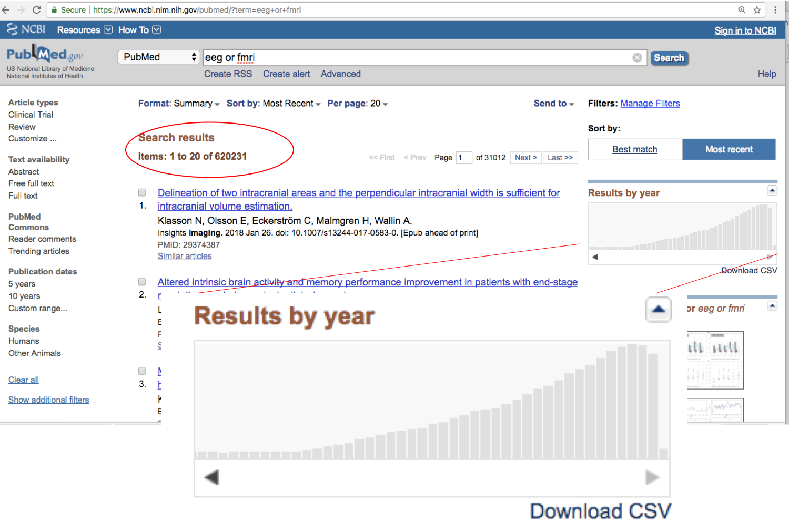Screen dimensions: 789x532
Task: Click the Create alert link
Action: tap(287, 74)
